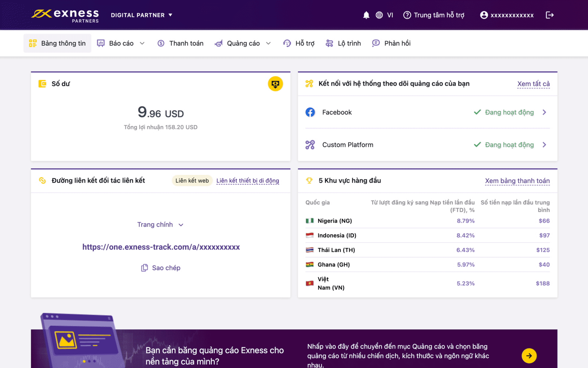The image size is (588, 368).
Task: Click the $125 Thái Lan deposit value
Action: tap(543, 250)
